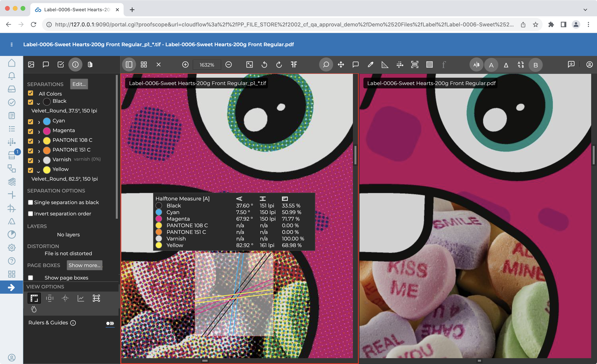597x364 pixels.
Task: Select the magnifier zoom tool
Action: (326, 65)
